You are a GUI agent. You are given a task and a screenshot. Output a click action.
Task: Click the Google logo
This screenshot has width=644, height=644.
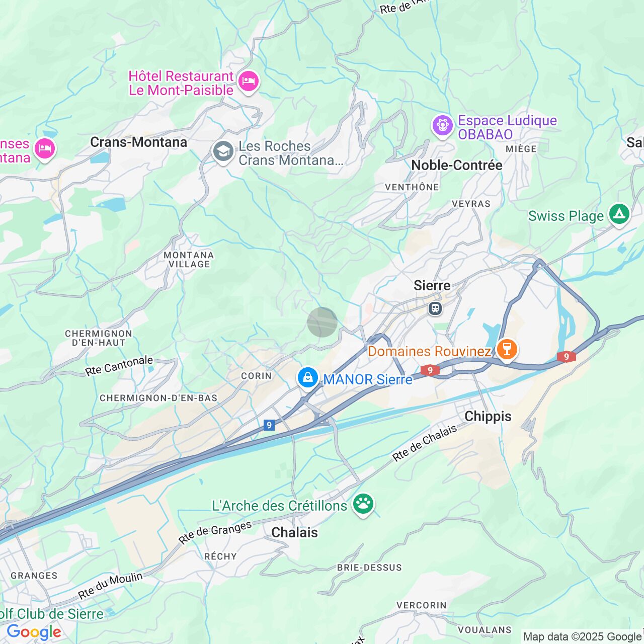click(34, 632)
